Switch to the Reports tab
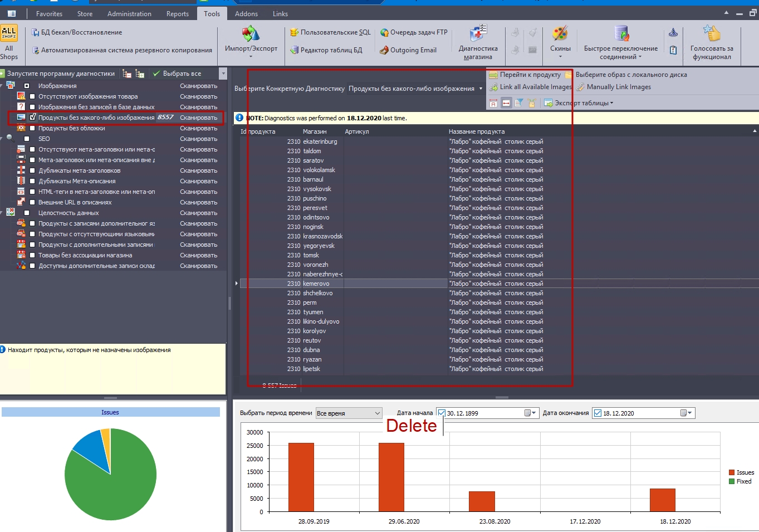Screen dimensions: 759x532 click(x=177, y=14)
